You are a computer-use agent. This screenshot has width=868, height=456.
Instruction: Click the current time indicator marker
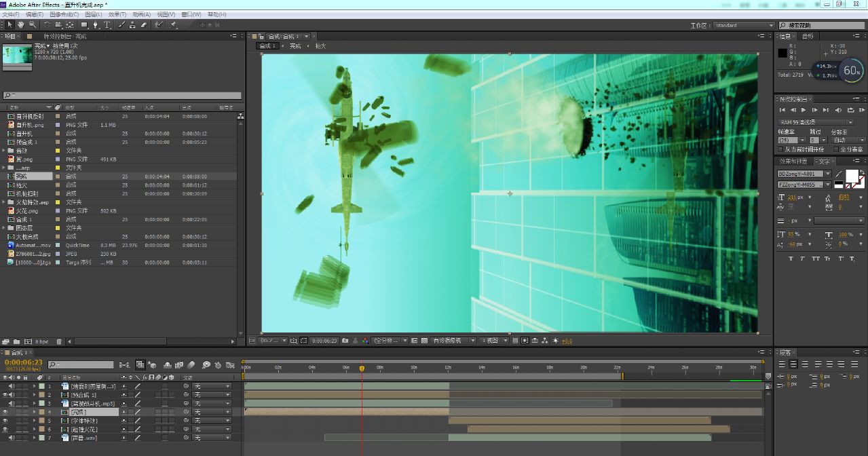pos(362,368)
